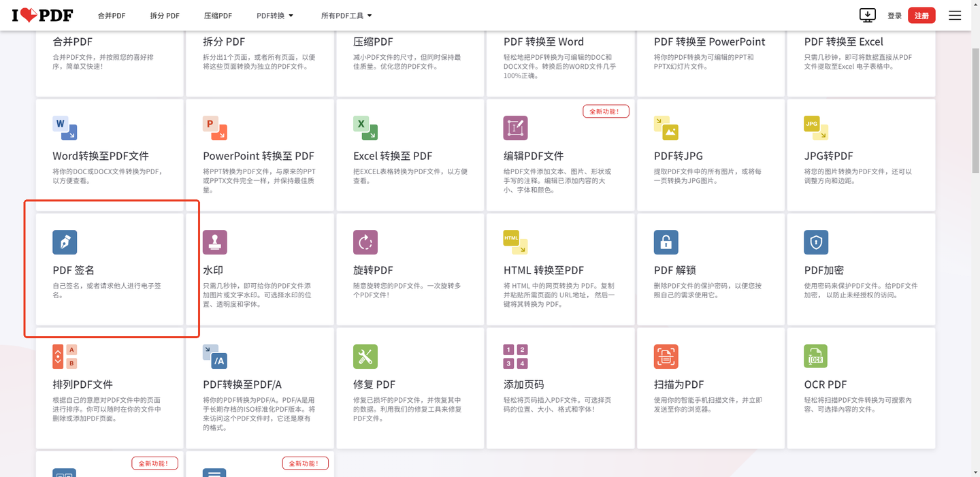The width and height of the screenshot is (980, 477).
Task: Open the PDF 签名 pen icon
Action: tap(65, 242)
